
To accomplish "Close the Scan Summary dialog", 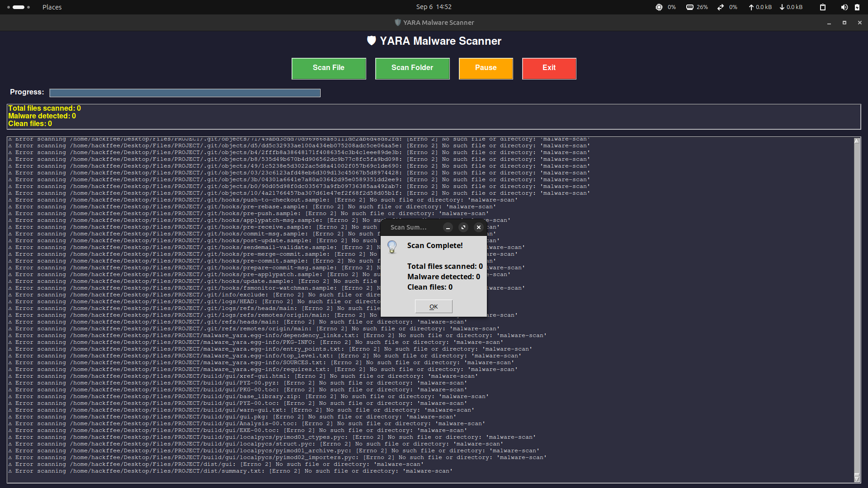I will (478, 227).
